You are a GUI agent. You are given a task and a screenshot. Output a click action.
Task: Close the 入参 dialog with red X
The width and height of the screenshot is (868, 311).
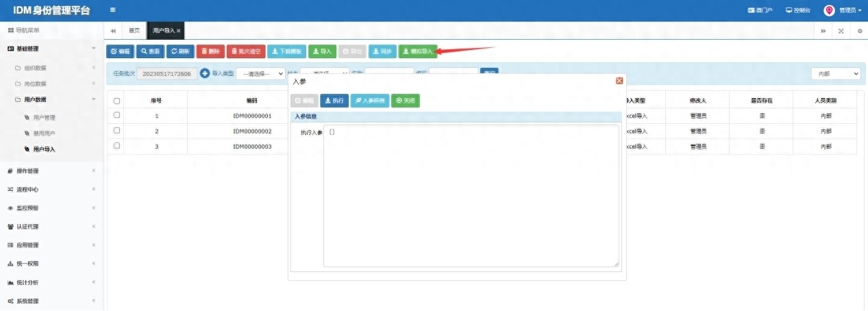point(619,81)
